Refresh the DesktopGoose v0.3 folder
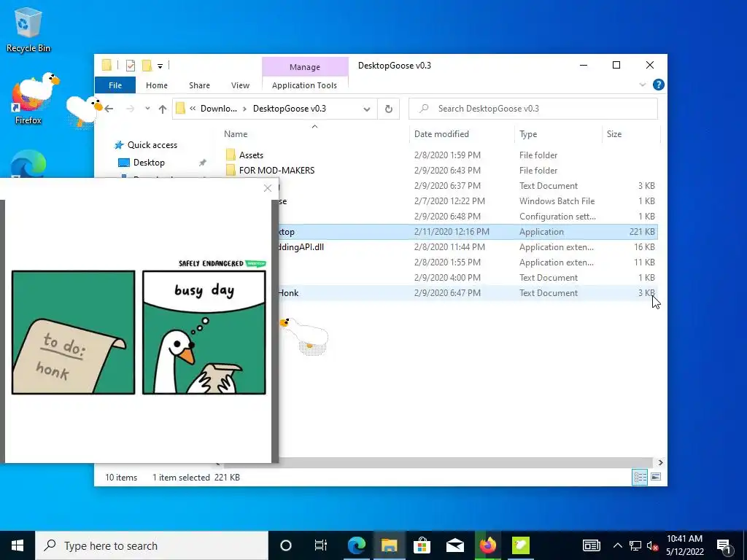Image resolution: width=747 pixels, height=560 pixels. pyautogui.click(x=389, y=109)
